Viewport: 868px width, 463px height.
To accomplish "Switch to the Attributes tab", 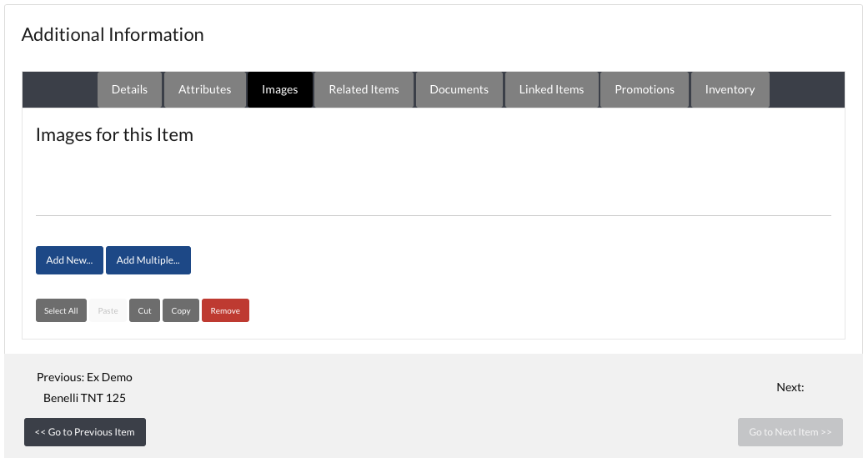I will click(x=204, y=89).
